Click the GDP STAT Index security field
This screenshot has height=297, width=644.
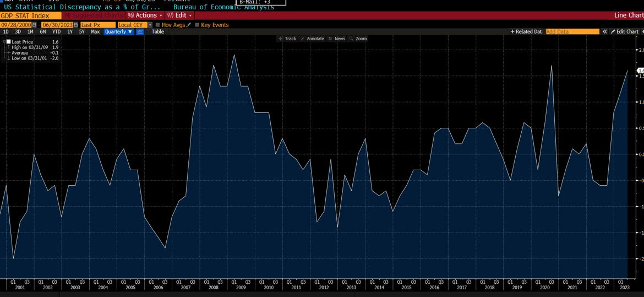coord(31,15)
